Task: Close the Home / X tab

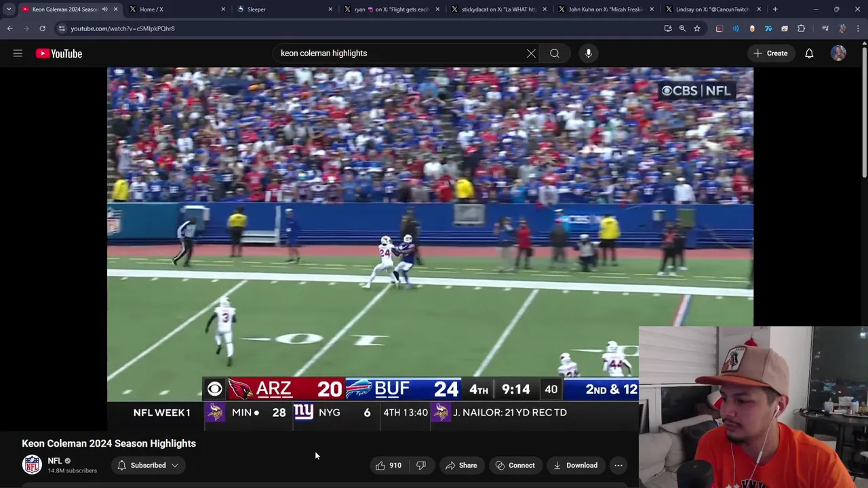Action: click(223, 9)
